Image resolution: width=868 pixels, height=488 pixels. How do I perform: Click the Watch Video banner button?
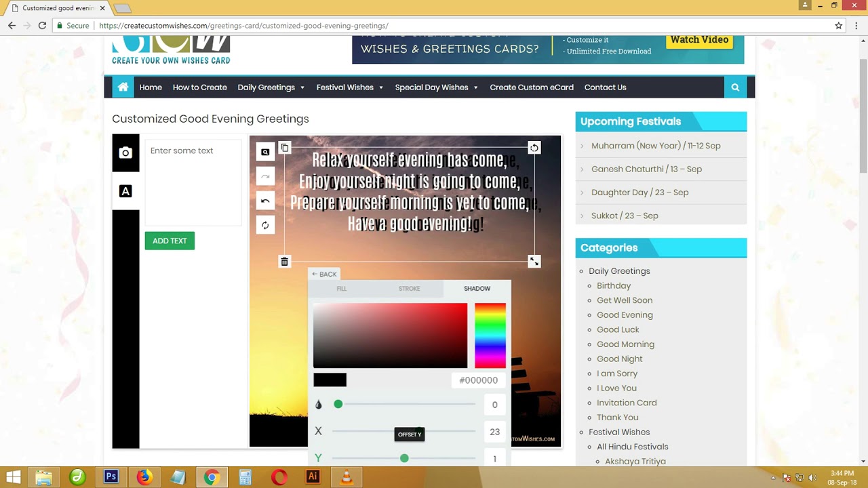click(x=699, y=40)
